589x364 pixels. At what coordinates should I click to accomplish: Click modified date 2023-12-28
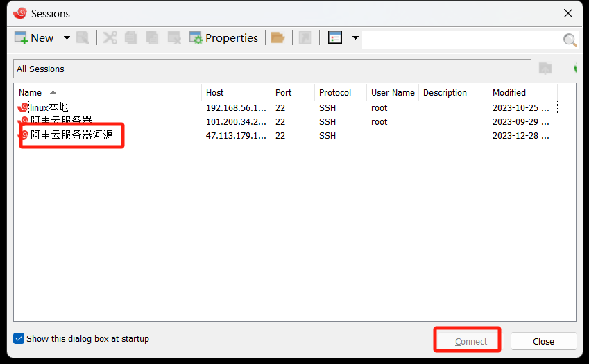coord(520,136)
